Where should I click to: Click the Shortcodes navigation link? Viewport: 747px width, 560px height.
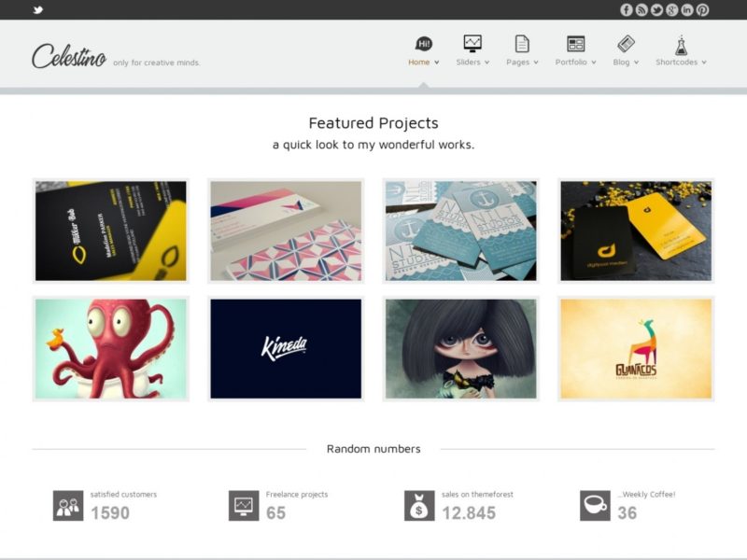click(679, 62)
